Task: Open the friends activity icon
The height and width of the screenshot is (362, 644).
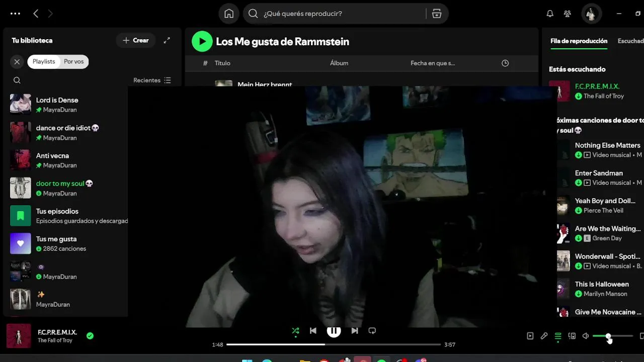Action: [x=568, y=14]
